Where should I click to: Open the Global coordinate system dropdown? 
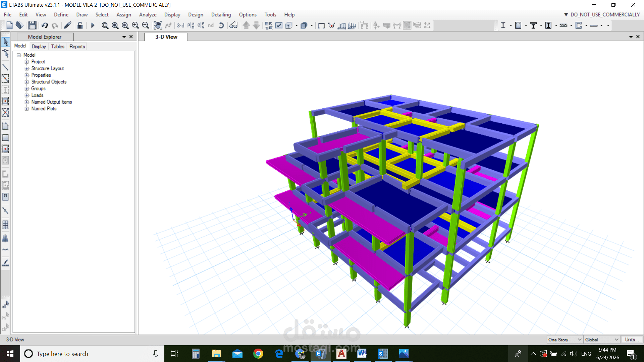(602, 340)
